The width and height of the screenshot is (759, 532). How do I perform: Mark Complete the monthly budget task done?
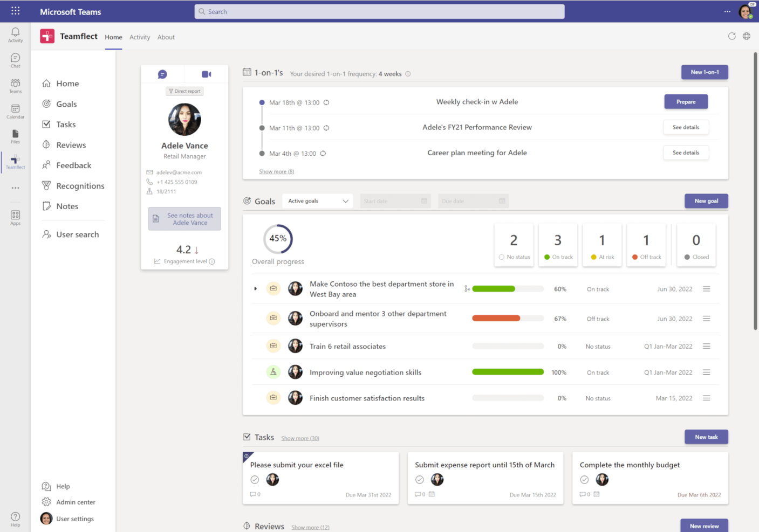pyautogui.click(x=584, y=480)
